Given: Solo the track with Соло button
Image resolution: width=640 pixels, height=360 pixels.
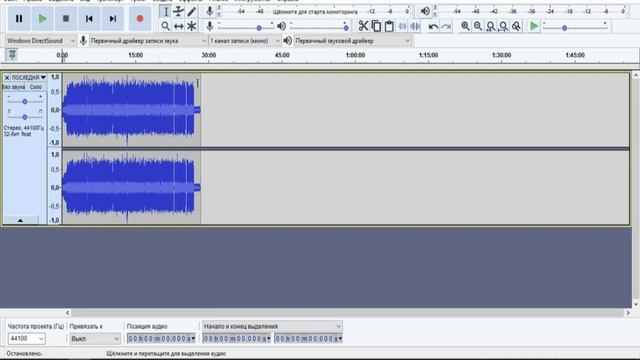Looking at the screenshot, I should [36, 87].
